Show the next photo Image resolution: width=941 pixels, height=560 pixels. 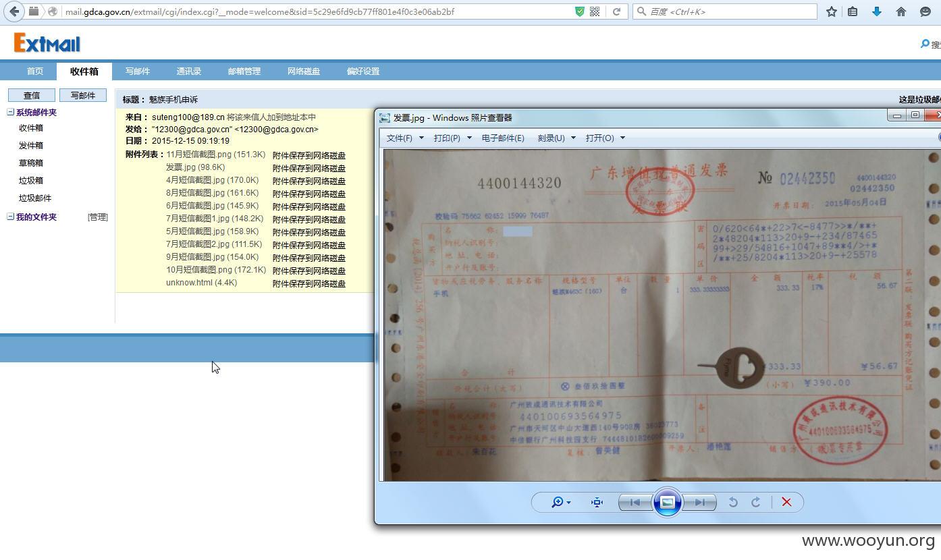(700, 502)
